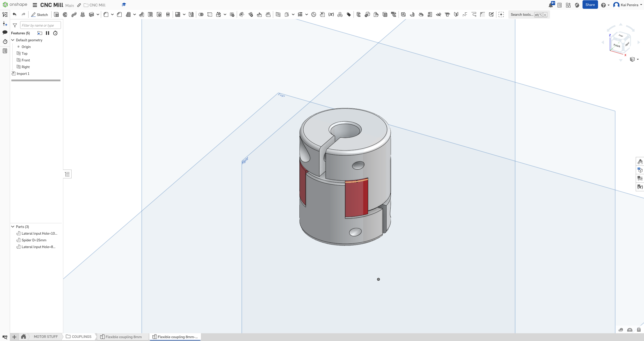Open the filter icon above the features list
This screenshot has height=341, width=644.
(x=15, y=25)
